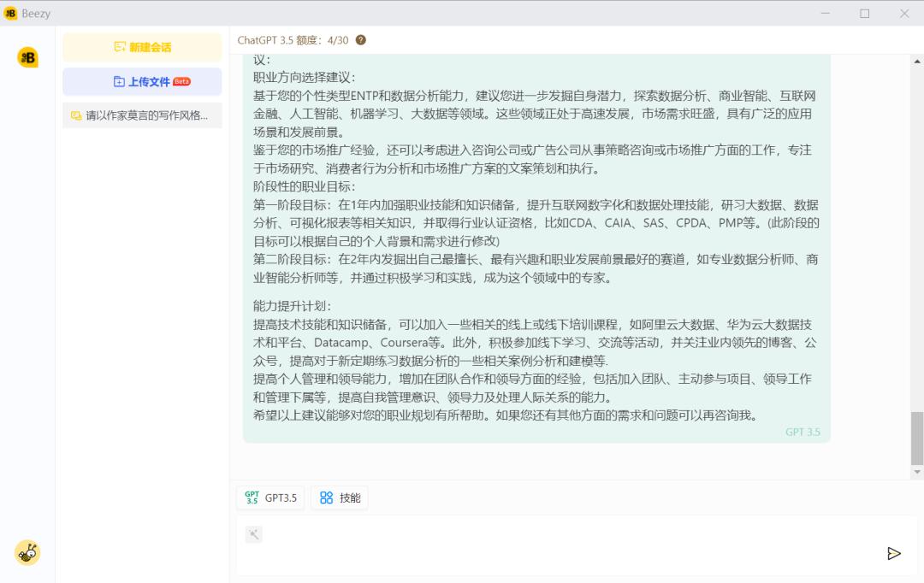Image resolution: width=924 pixels, height=583 pixels.
Task: Click the 上传文件 upload button
Action: click(142, 80)
